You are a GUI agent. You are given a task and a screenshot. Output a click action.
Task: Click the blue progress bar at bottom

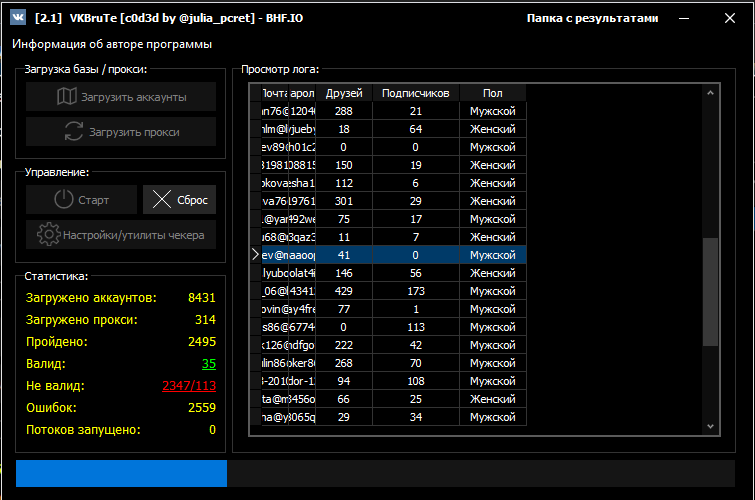[x=121, y=473]
